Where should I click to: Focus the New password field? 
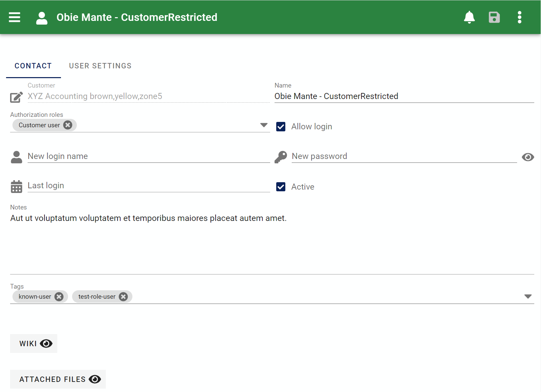[x=404, y=156]
